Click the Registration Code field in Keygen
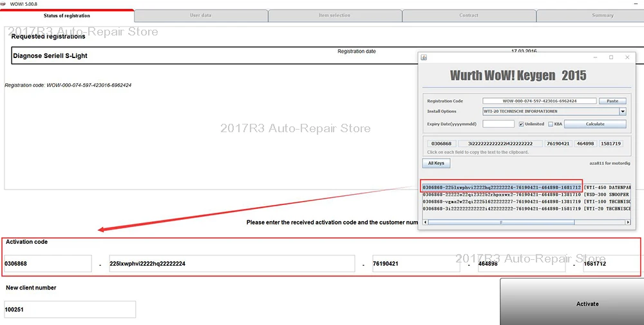This screenshot has width=644, height=325. pos(539,101)
